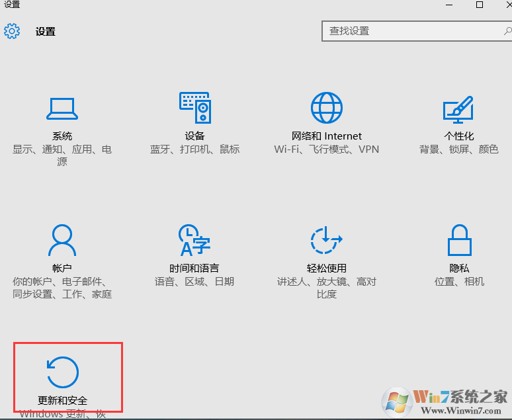Click the 设备 (Devices) keyboard and speaker icon
512x420 pixels.
point(194,108)
